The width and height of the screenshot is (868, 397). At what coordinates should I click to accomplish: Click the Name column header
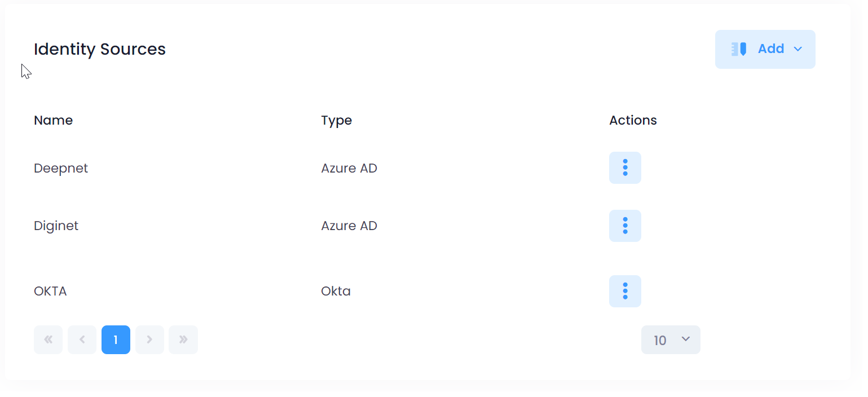click(53, 120)
